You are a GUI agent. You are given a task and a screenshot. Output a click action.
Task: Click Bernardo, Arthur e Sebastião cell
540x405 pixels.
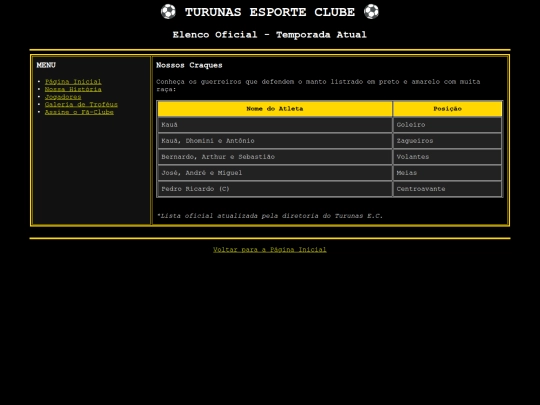point(275,157)
